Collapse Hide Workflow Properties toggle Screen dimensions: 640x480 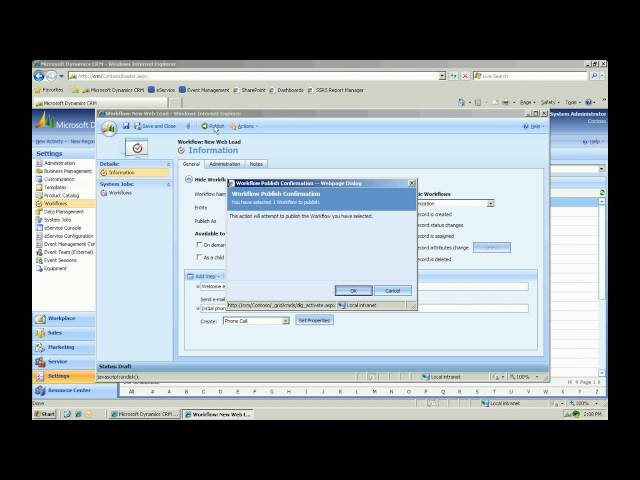[x=189, y=179]
